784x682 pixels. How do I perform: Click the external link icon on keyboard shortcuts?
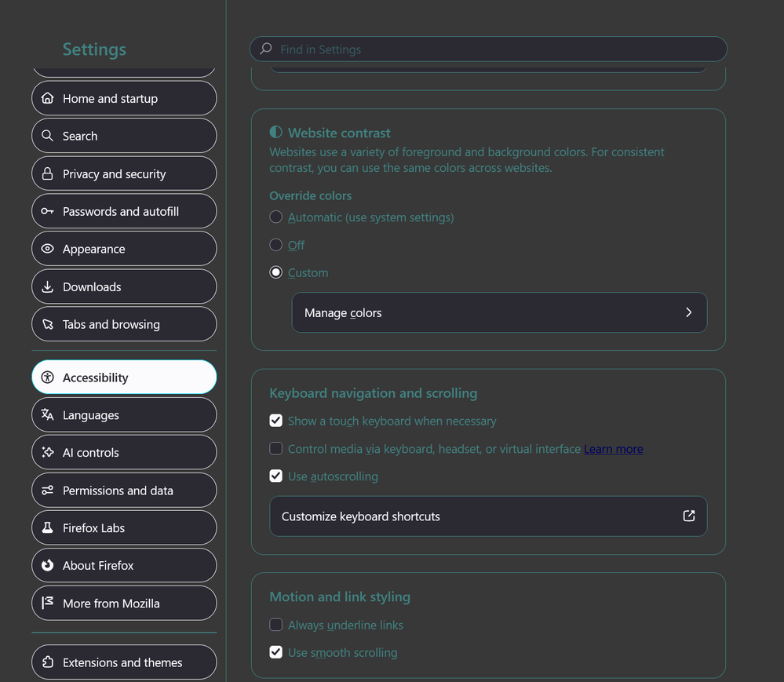coord(689,516)
